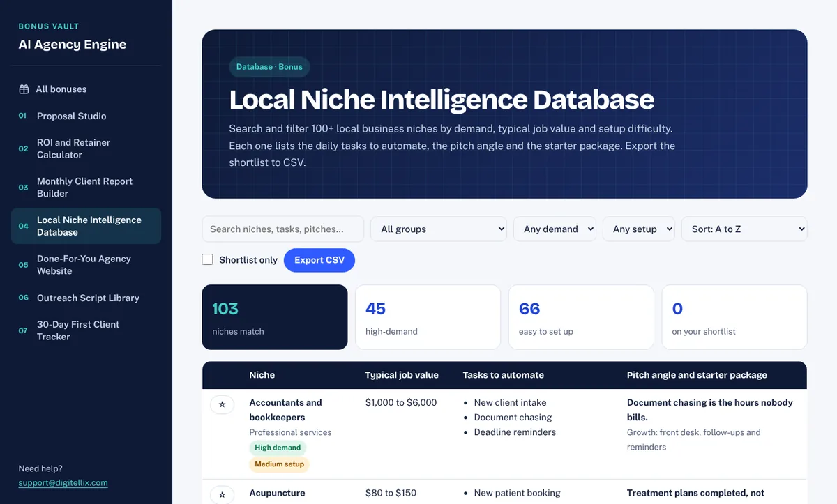The height and width of the screenshot is (504, 837).
Task: Click the High demand tag
Action: pyautogui.click(x=278, y=448)
